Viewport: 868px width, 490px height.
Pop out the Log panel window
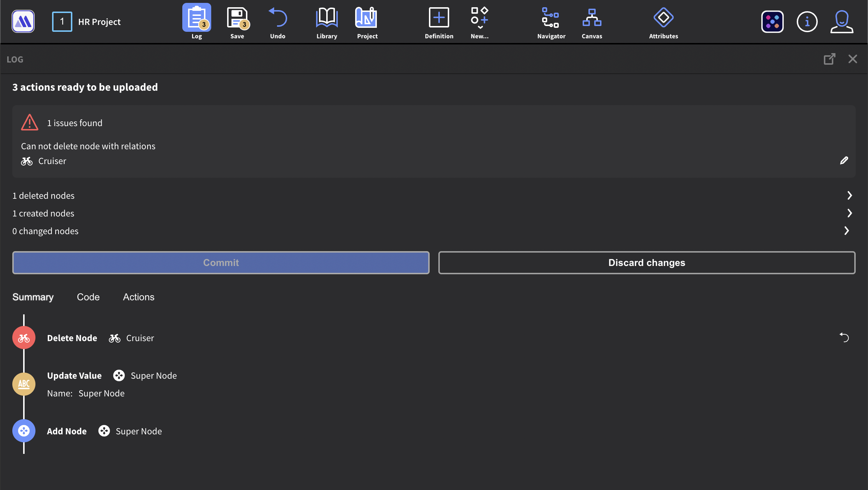coord(829,59)
